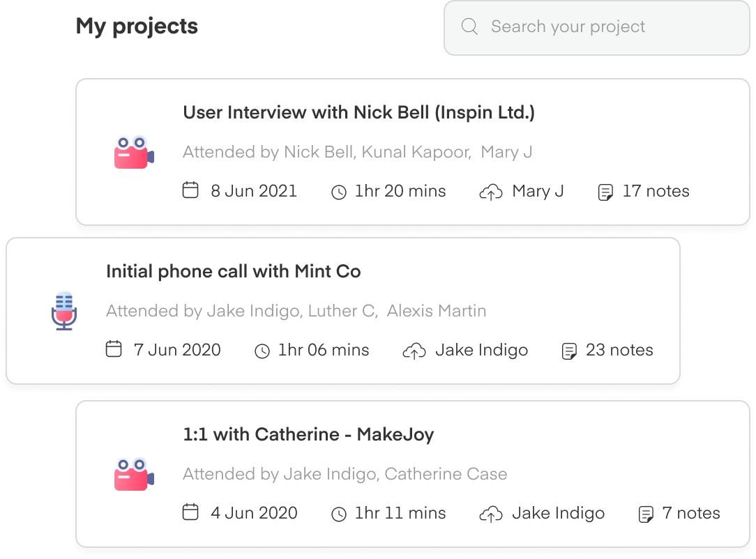Click the clock icon beside 1hr 11 mins
The image size is (756, 559).
coord(339,514)
